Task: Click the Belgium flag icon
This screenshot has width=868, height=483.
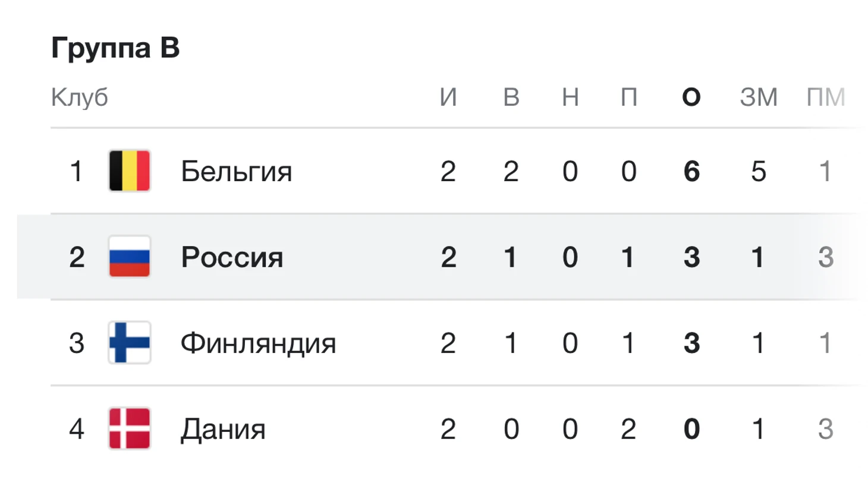Action: pyautogui.click(x=130, y=171)
